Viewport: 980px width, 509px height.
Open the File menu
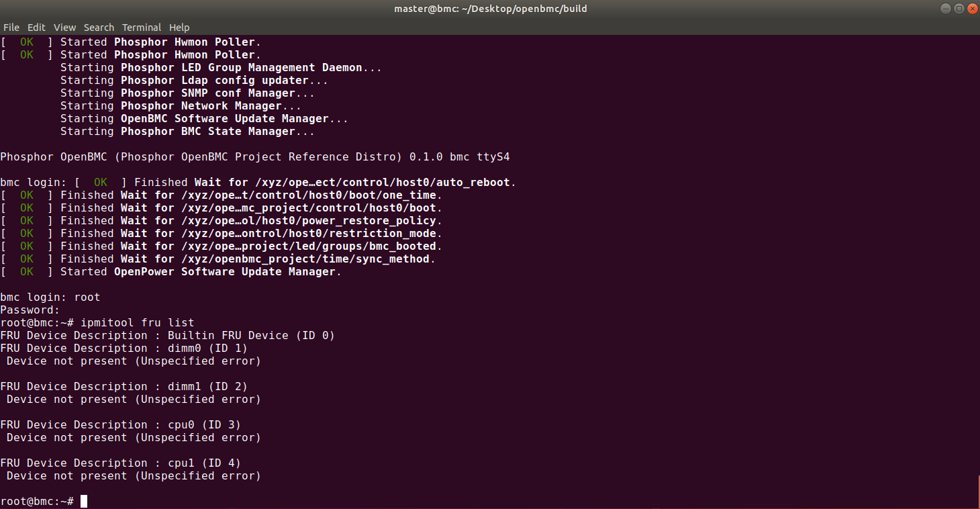11,28
